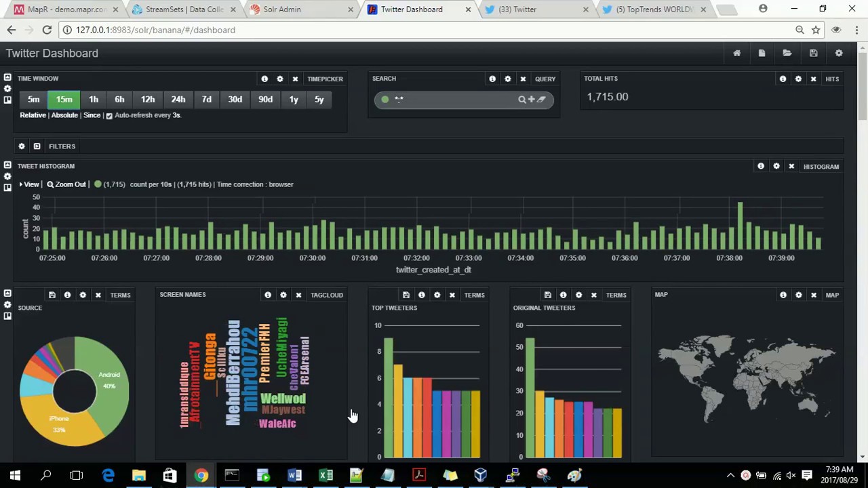Collapse the Tweet Histogram row
The image size is (868, 488).
click(x=7, y=165)
